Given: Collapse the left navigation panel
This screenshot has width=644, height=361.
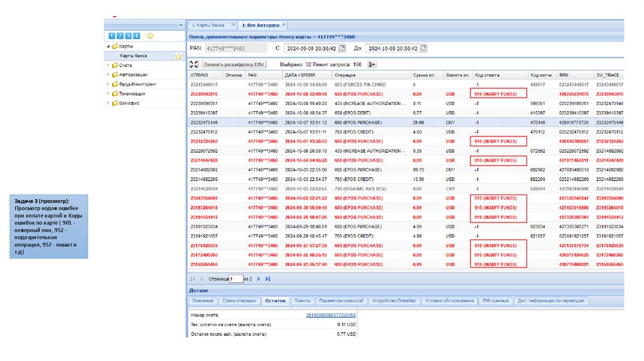Looking at the screenshot, I should pos(180,25).
